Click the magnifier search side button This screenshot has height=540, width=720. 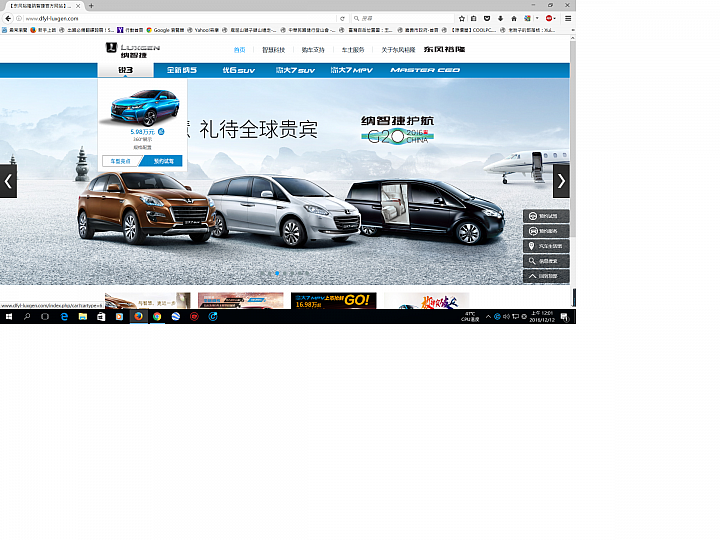tap(546, 261)
